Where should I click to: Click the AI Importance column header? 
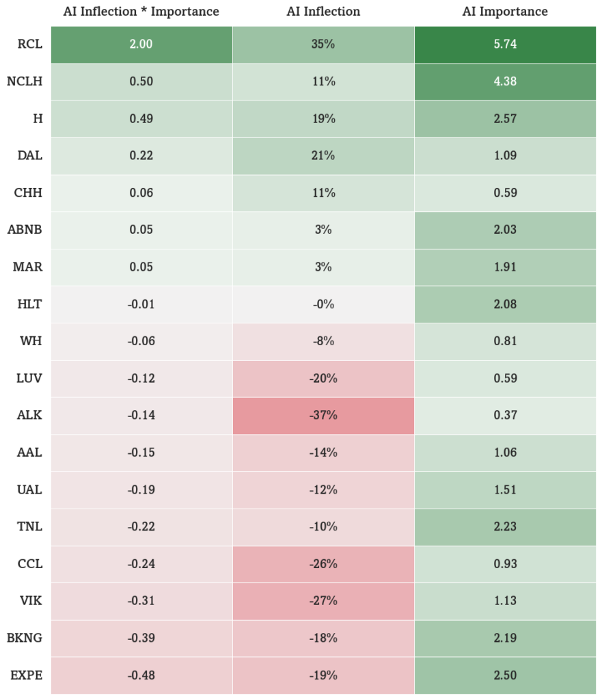coord(505,12)
